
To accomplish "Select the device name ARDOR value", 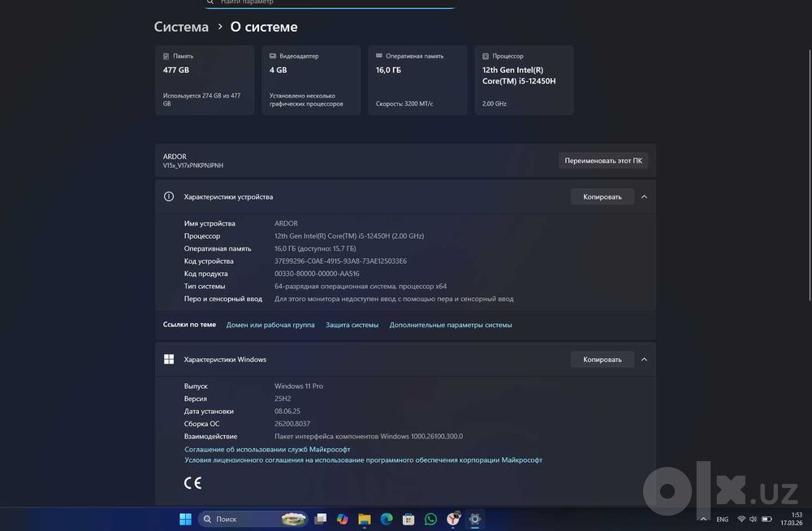I will click(x=286, y=223).
